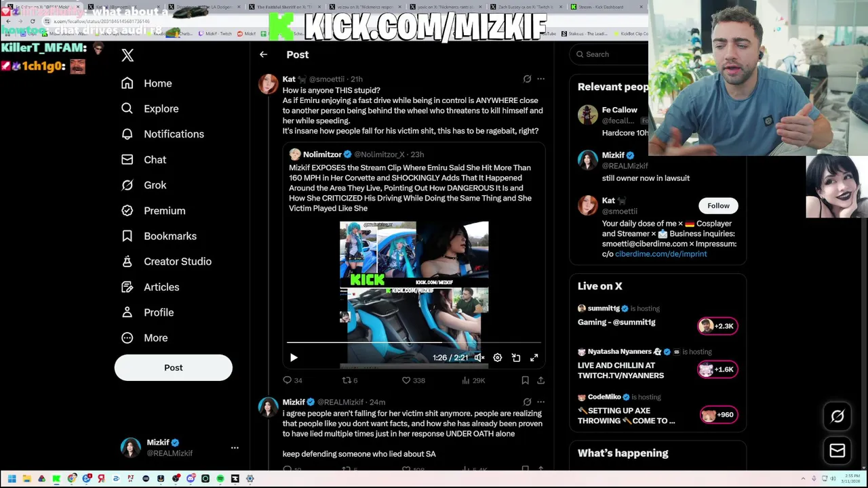Click Grok icon on Kat's post
Image resolution: width=868 pixels, height=488 pixels.
(x=527, y=79)
